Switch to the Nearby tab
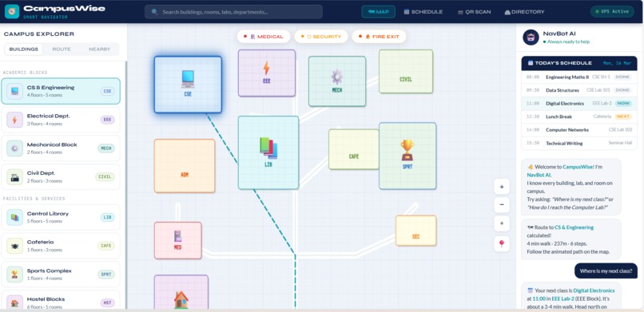Viewport: 644px width, 312px height. pos(100,49)
